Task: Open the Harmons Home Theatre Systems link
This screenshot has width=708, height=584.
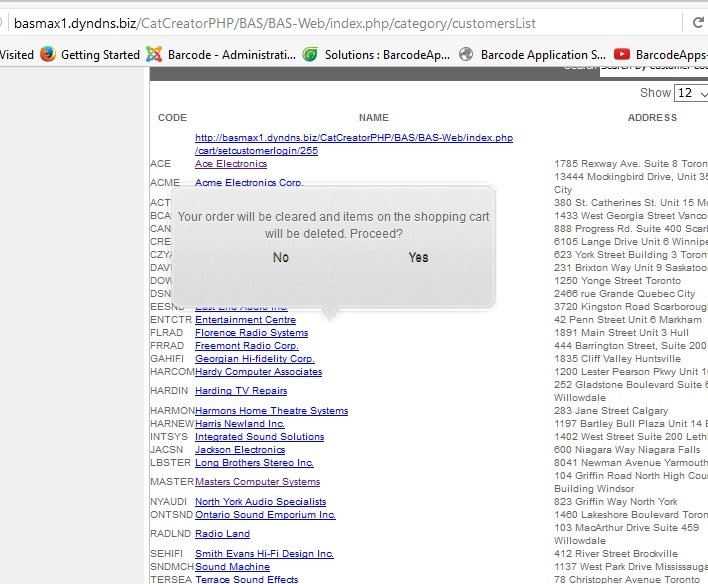Action: pyautogui.click(x=271, y=411)
